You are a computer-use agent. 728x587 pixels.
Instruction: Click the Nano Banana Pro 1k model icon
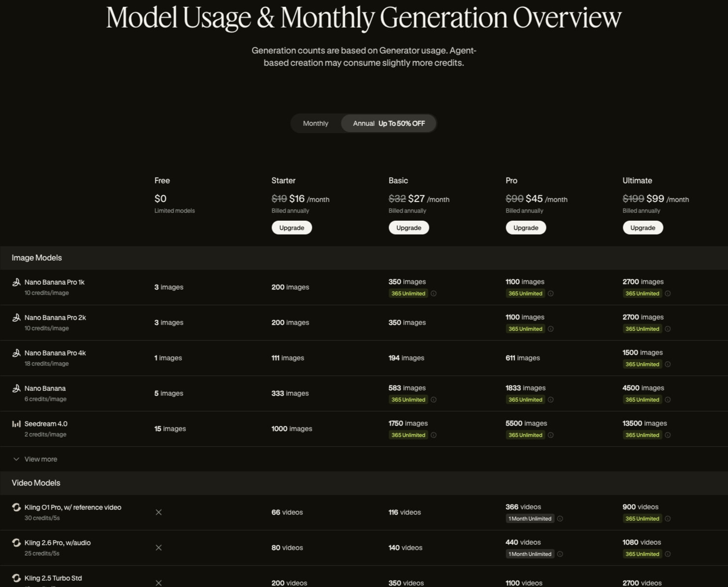click(16, 282)
